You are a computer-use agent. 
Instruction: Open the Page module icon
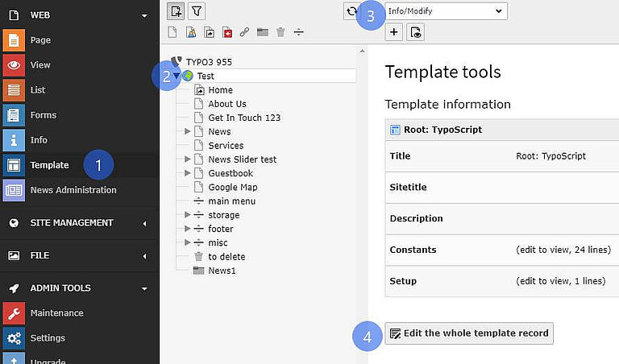[x=14, y=40]
